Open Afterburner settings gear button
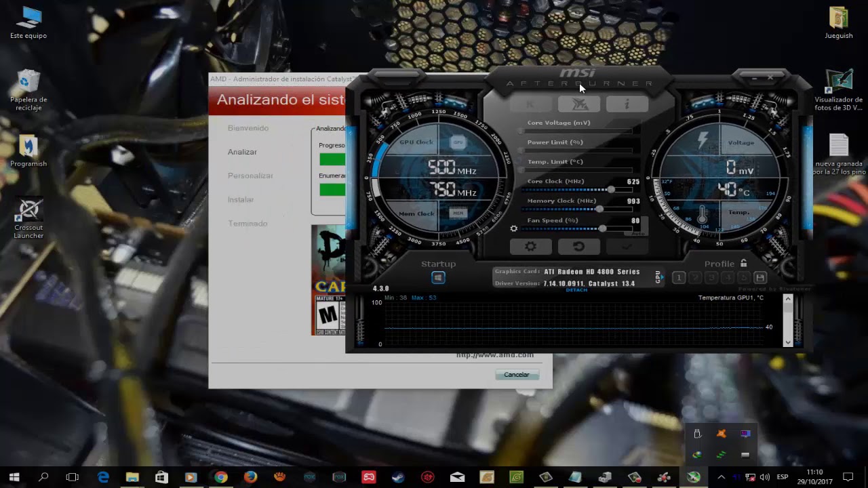This screenshot has width=868, height=488. coord(530,247)
